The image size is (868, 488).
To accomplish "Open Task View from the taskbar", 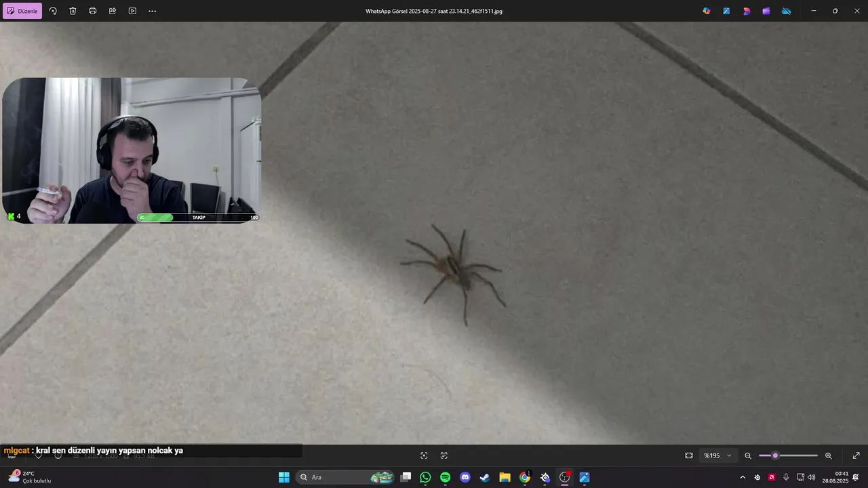I will pyautogui.click(x=406, y=477).
